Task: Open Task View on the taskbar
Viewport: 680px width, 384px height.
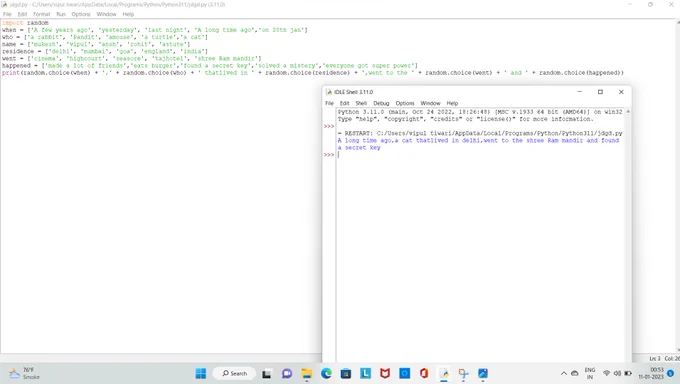Action: [x=267, y=374]
